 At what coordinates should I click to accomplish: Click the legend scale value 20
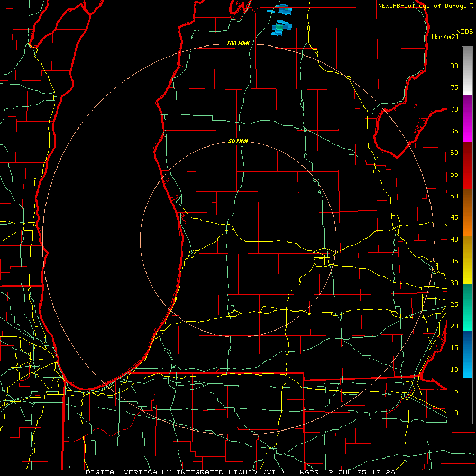click(454, 326)
